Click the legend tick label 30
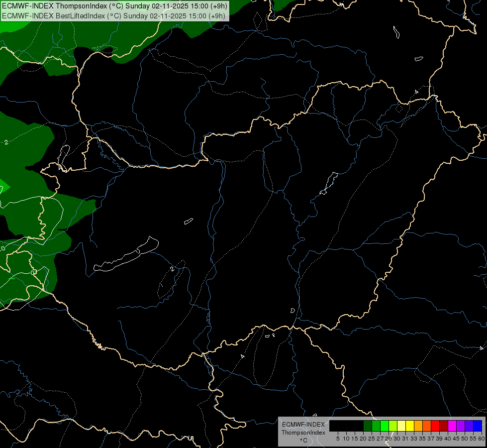 coord(397,439)
